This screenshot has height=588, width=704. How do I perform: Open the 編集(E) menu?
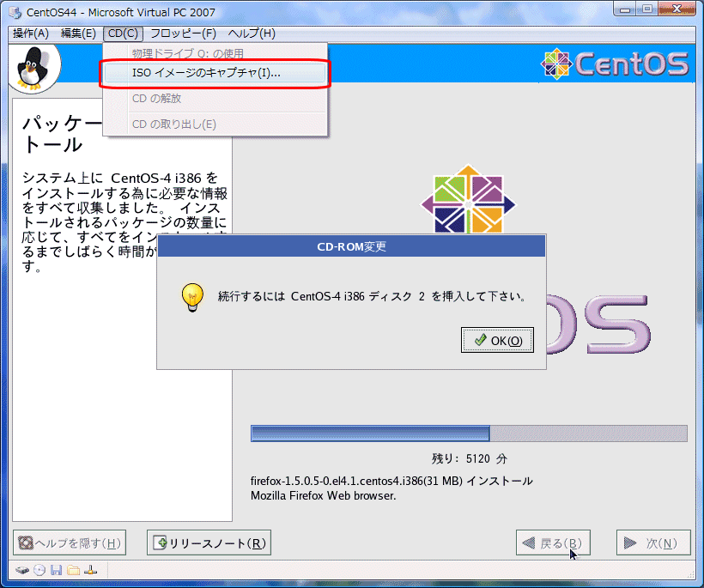click(78, 33)
